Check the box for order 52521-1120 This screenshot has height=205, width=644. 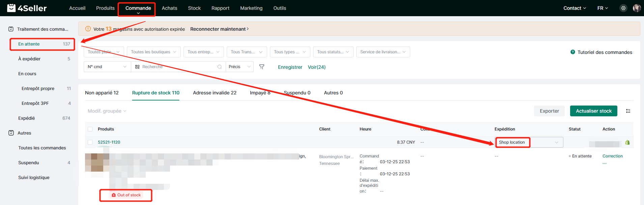coord(90,142)
